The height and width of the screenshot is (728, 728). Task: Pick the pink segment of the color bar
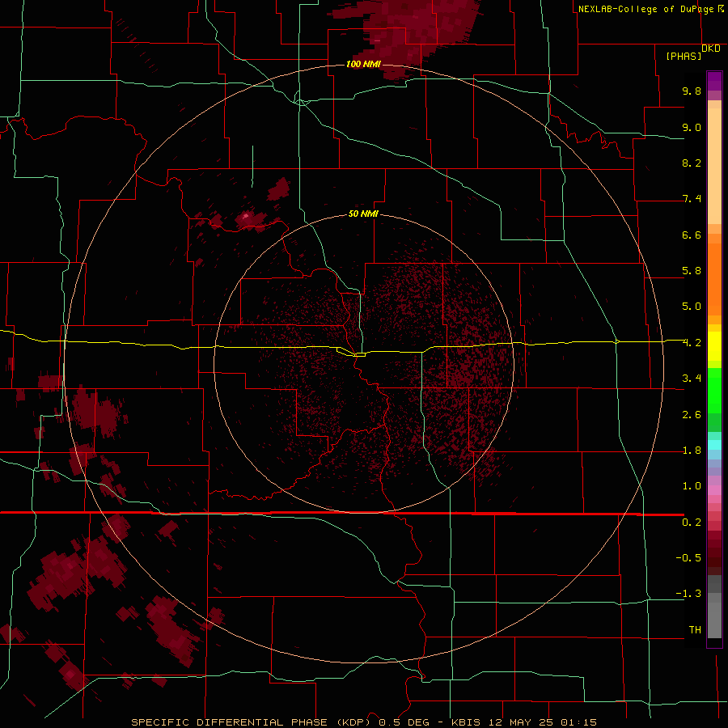[x=714, y=490]
